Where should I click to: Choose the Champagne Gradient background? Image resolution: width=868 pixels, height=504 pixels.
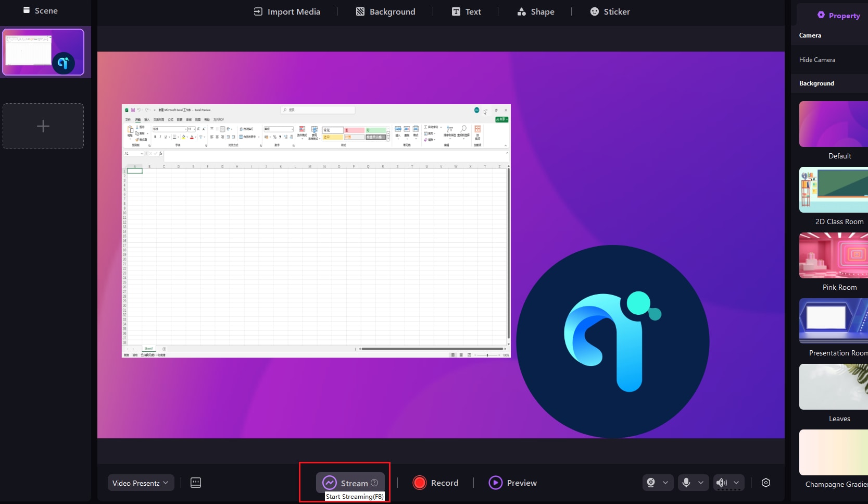pyautogui.click(x=834, y=452)
